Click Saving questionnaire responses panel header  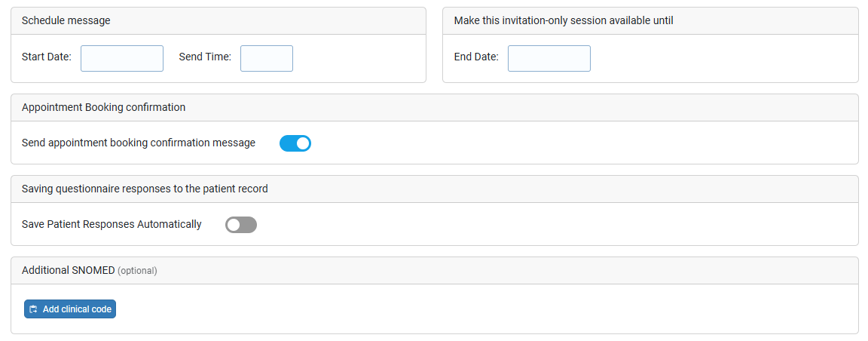(145, 189)
